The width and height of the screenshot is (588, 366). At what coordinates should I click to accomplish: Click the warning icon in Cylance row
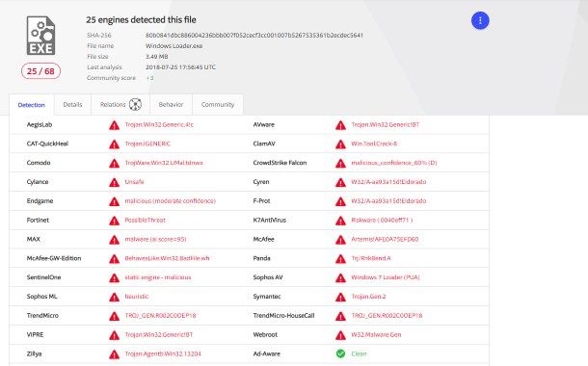click(114, 182)
